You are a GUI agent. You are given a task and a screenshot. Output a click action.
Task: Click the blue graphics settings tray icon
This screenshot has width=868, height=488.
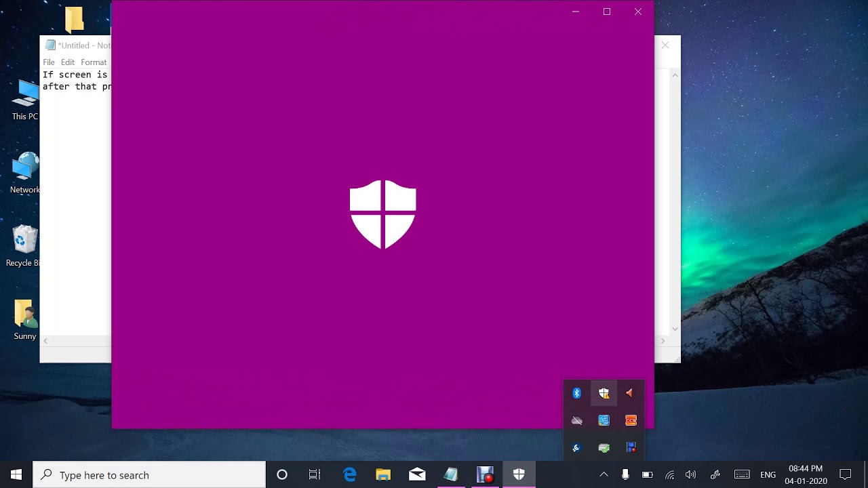604,420
